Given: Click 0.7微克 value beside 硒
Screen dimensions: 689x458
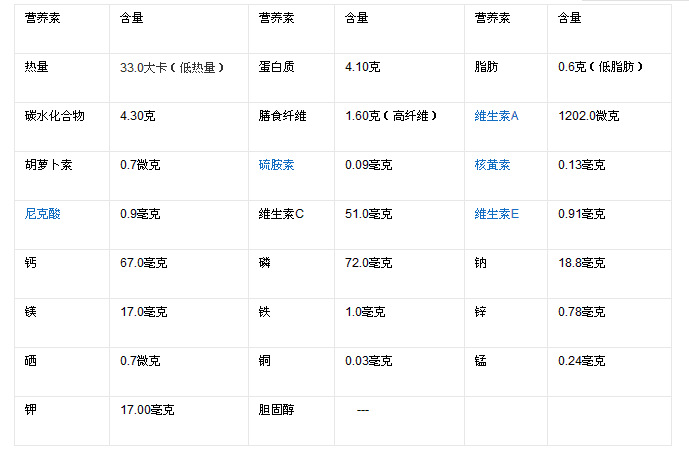Looking at the screenshot, I should (x=140, y=361).
